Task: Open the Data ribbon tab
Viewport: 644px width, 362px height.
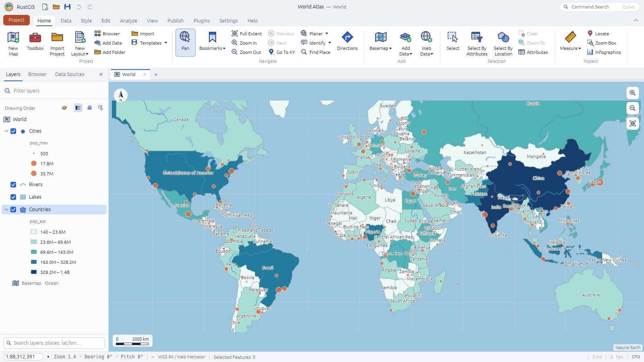Action: tap(66, 21)
